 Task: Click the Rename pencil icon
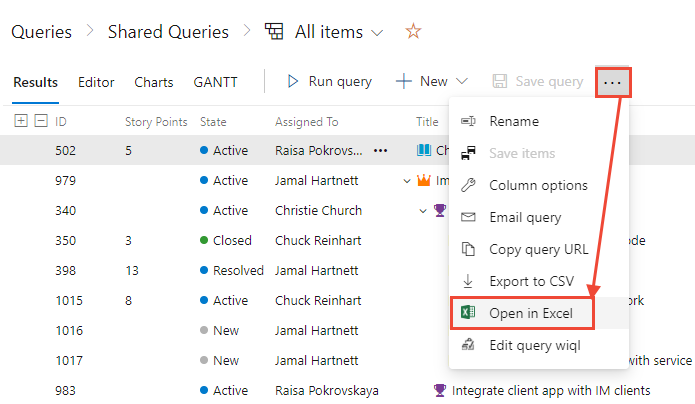467,122
